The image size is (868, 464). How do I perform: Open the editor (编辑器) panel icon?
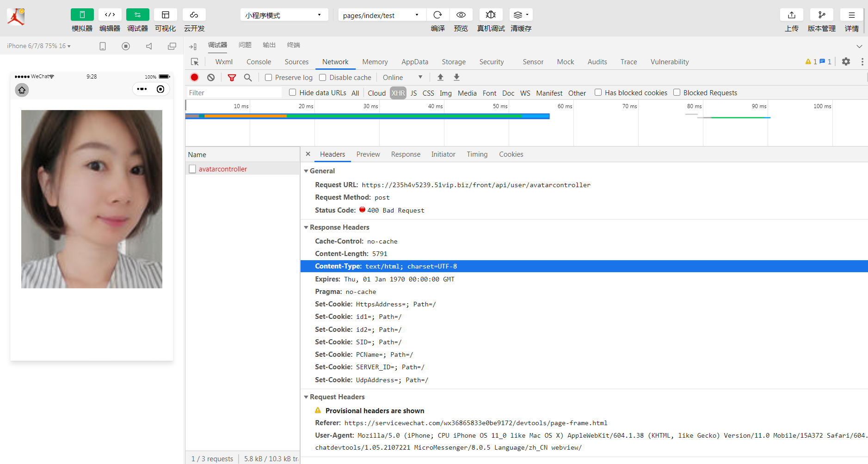[x=110, y=15]
